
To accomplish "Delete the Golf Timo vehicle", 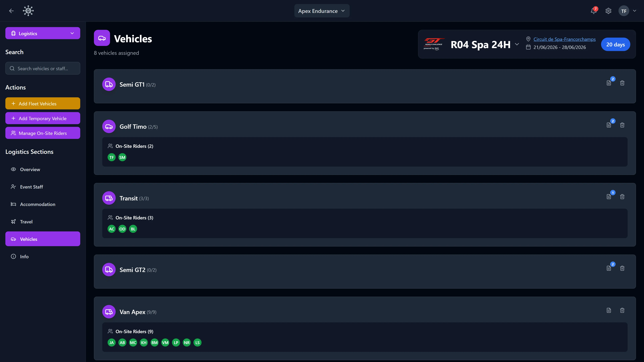I will tap(622, 125).
